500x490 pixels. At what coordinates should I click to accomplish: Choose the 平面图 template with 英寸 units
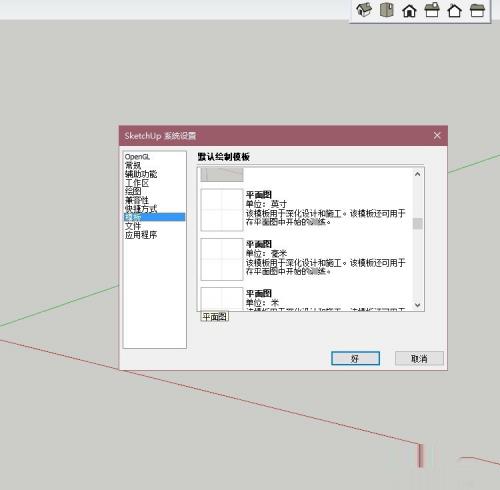pyautogui.click(x=305, y=209)
